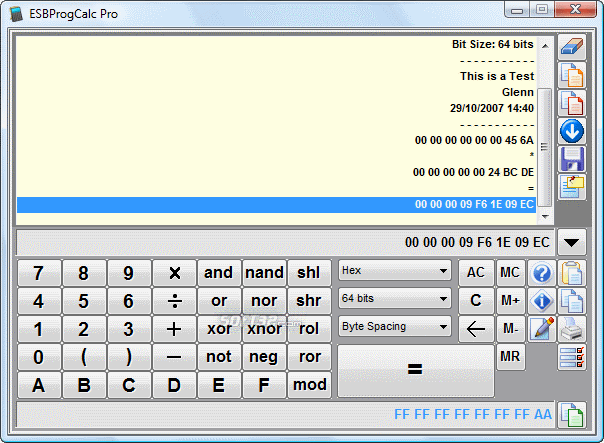Click the 'and' operator button
Screen dimensions: 604x443
(x=219, y=273)
